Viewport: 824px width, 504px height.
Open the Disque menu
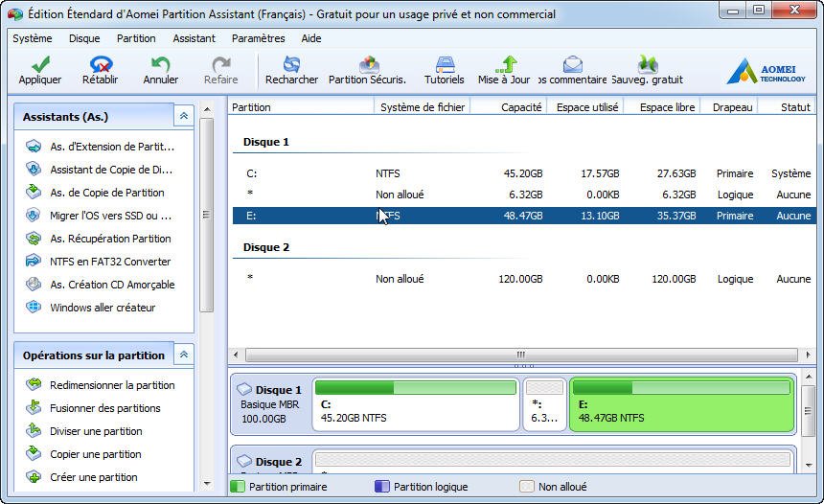pos(84,38)
